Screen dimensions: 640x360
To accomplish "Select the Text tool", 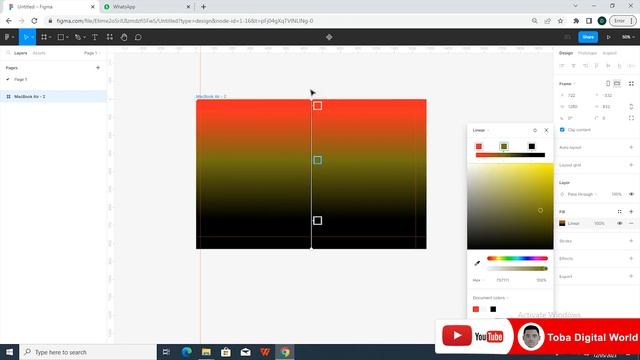I will [x=95, y=37].
